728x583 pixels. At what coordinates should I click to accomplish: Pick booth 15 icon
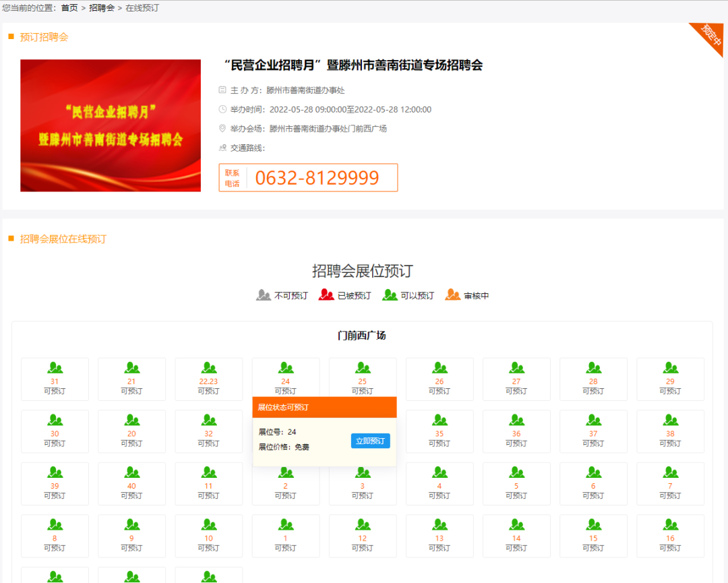593,525
